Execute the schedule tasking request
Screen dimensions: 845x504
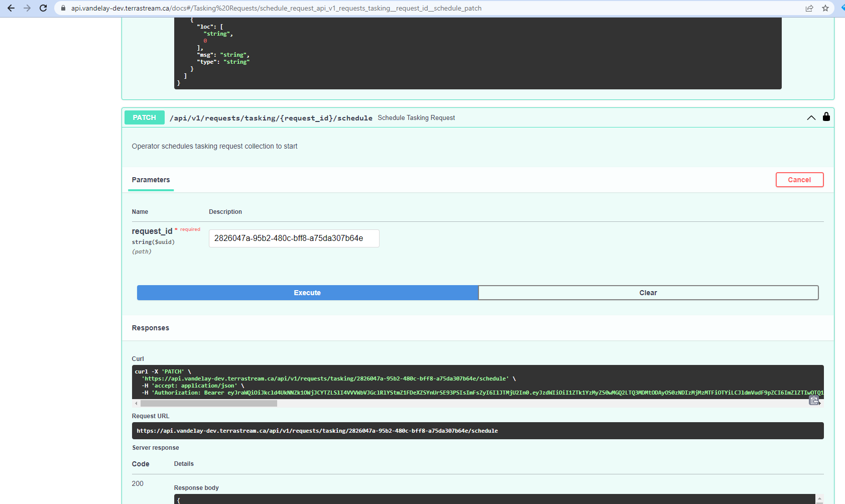[x=307, y=293]
